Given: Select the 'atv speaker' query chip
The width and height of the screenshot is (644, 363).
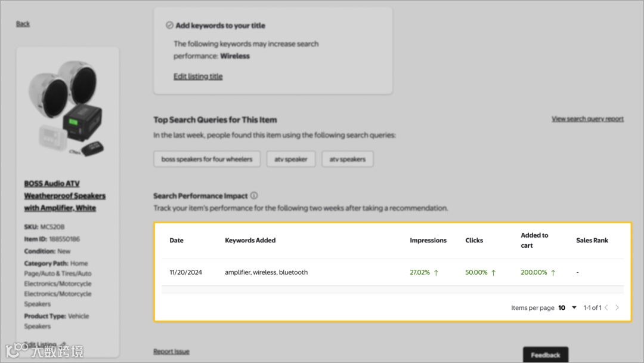Looking at the screenshot, I should click(x=291, y=159).
